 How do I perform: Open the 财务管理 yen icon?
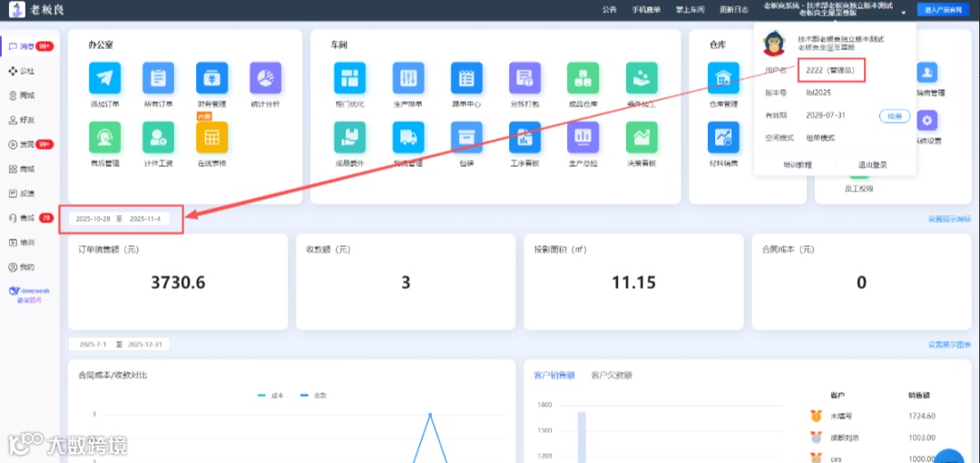[x=211, y=78]
